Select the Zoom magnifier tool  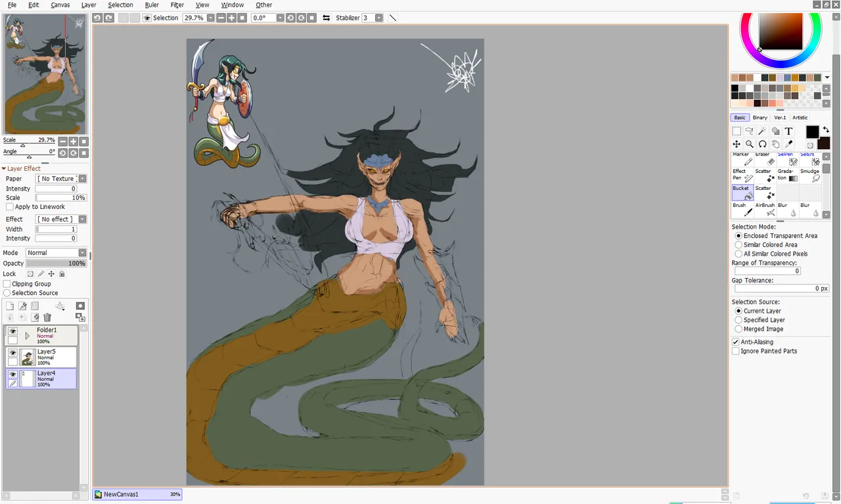750,144
